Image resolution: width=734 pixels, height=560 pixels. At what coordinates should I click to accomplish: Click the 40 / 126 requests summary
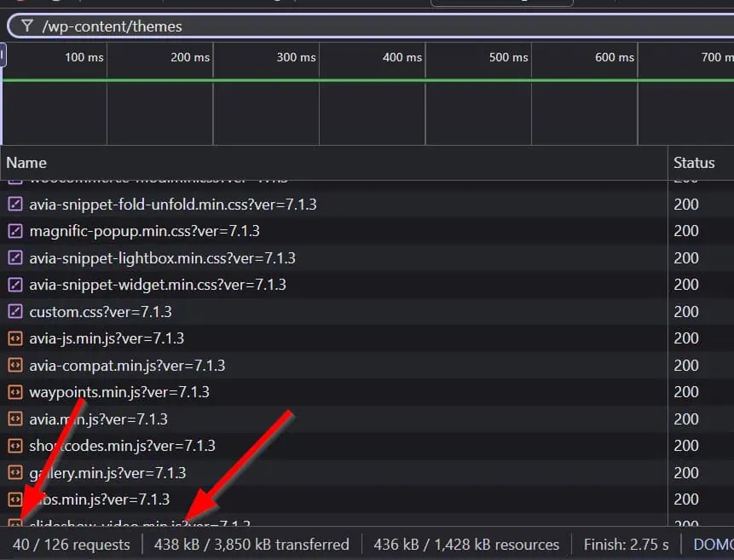(72, 544)
